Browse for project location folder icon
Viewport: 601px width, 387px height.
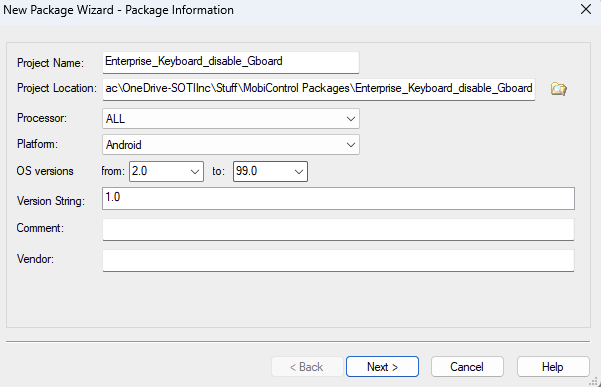point(558,89)
